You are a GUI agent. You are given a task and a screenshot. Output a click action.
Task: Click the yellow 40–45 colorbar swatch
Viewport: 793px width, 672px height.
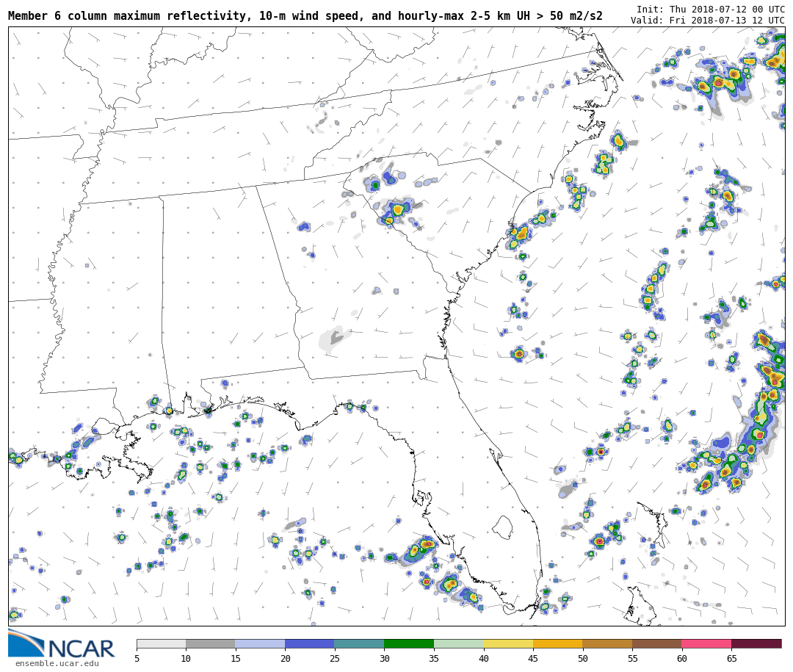[508, 644]
